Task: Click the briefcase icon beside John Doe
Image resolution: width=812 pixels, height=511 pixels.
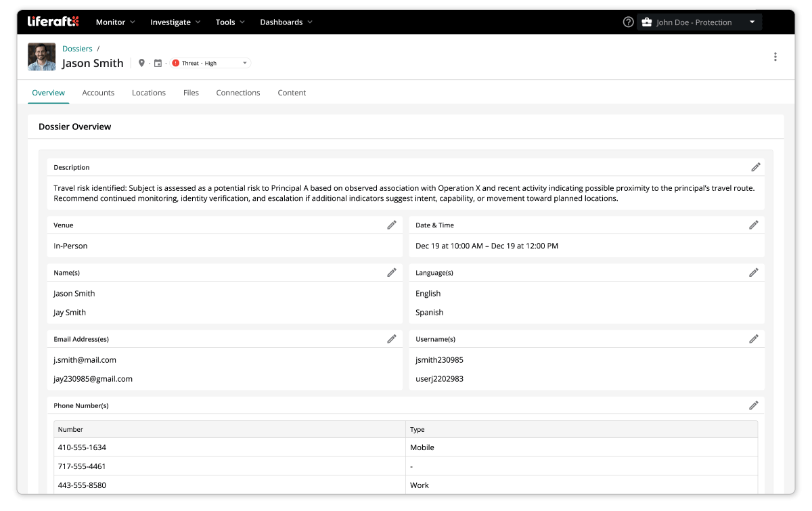Action: click(646, 22)
